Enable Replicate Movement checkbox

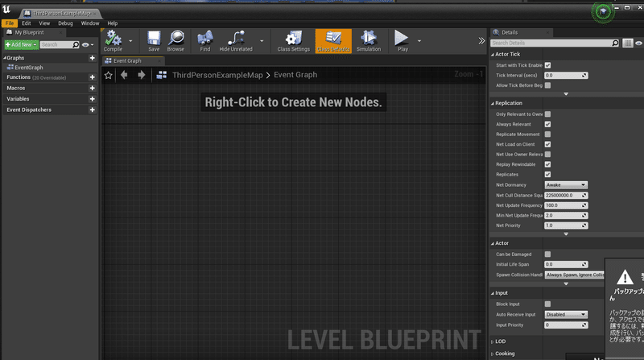tap(547, 134)
